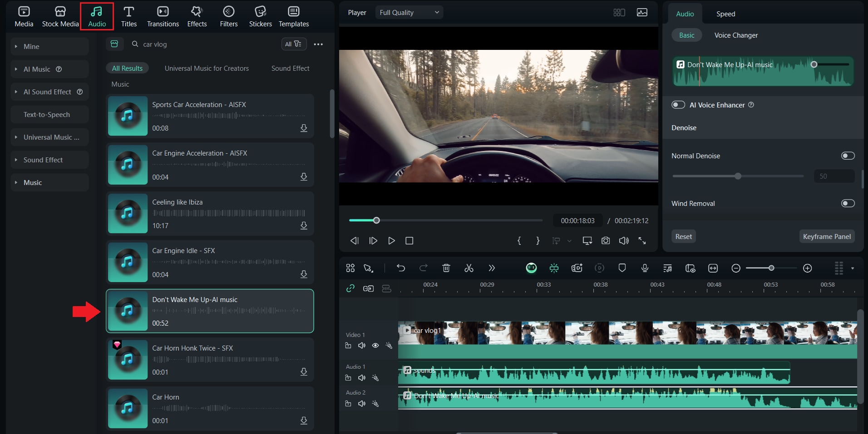
Task: Click the voiceover microphone icon
Action: coord(645,268)
